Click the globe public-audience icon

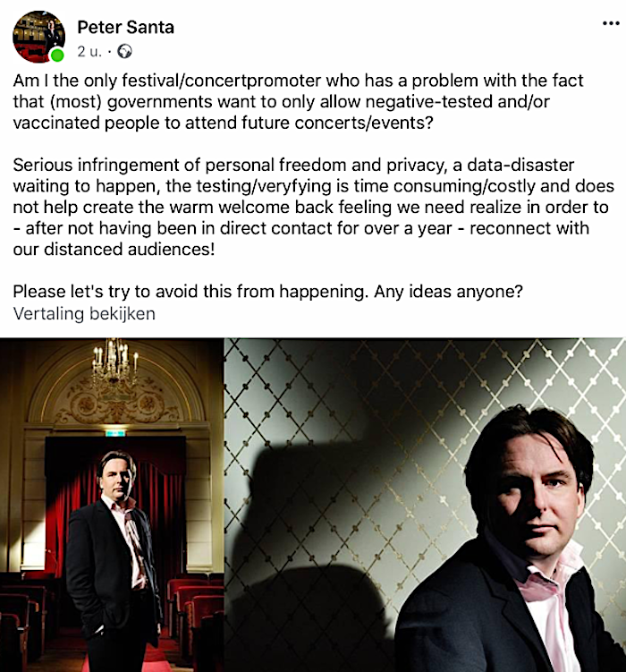point(124,51)
